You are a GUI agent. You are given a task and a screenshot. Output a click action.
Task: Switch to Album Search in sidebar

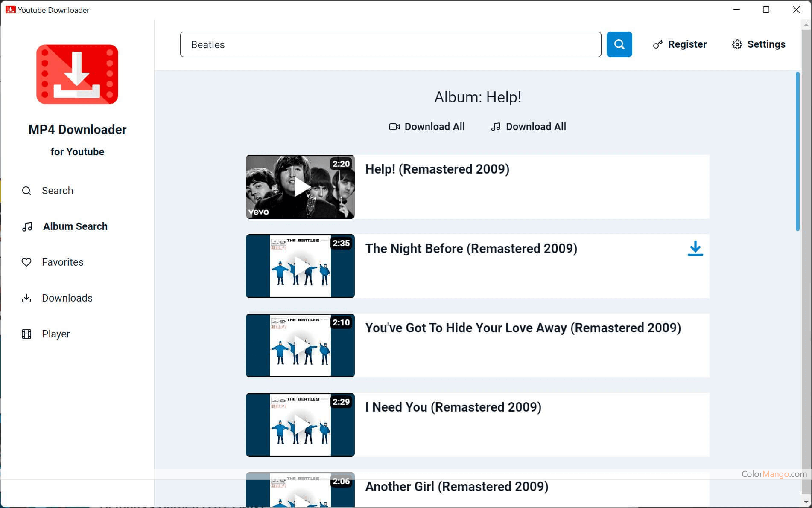coord(75,226)
